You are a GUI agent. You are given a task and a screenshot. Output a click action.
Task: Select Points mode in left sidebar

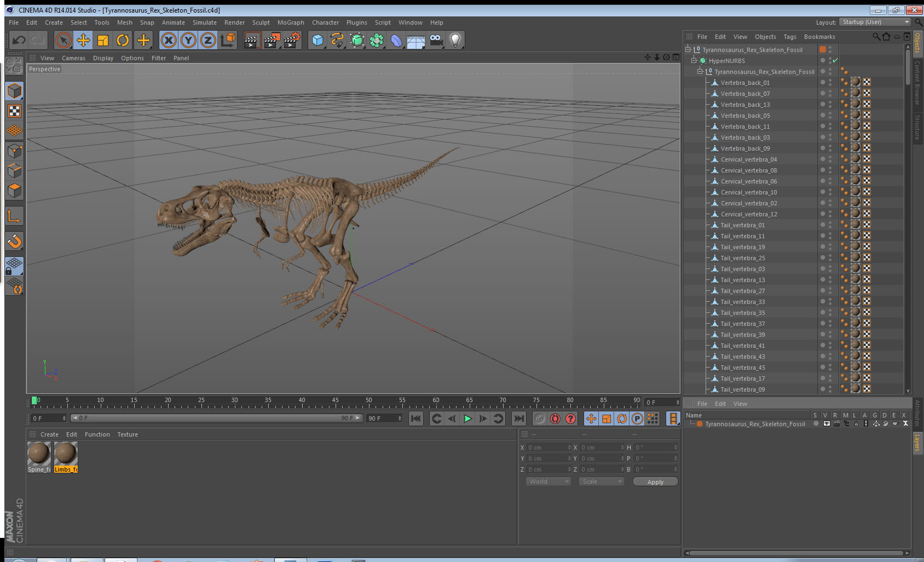[15, 151]
